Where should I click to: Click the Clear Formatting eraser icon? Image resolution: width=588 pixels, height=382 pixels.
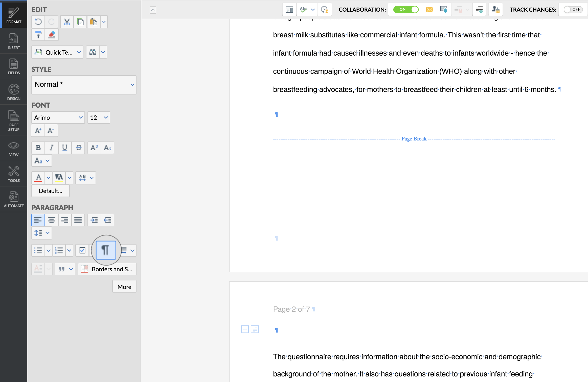(52, 35)
